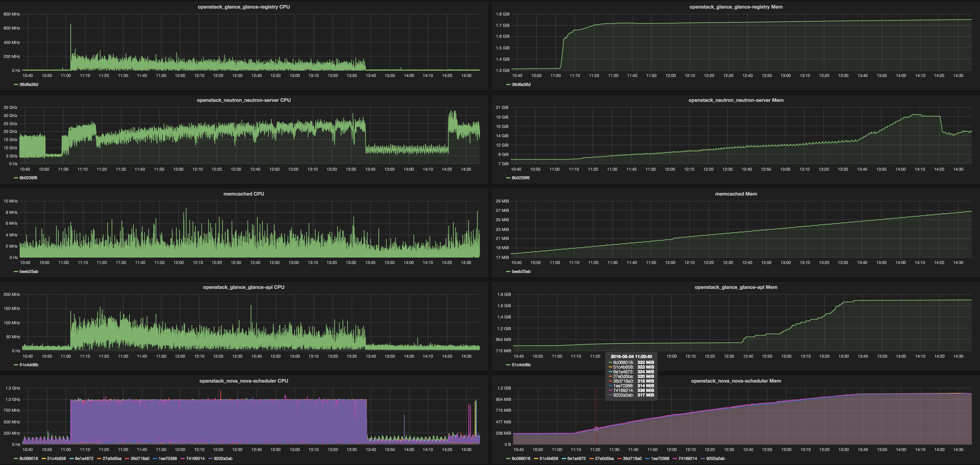Toggle series 1ee70388 in nova-scheduler Mem legend
The width and height of the screenshot is (980, 465).
[x=660, y=459]
